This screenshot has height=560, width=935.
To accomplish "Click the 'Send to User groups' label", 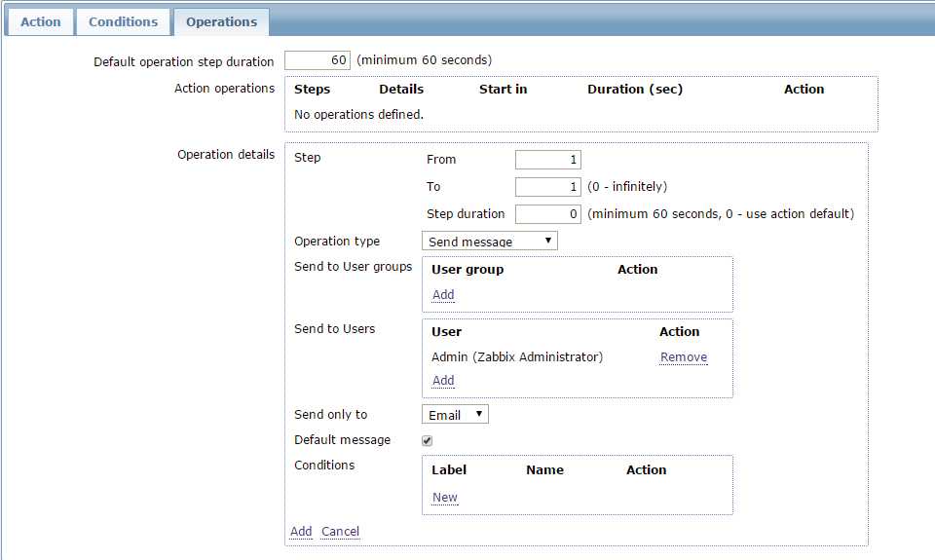I will pos(353,267).
